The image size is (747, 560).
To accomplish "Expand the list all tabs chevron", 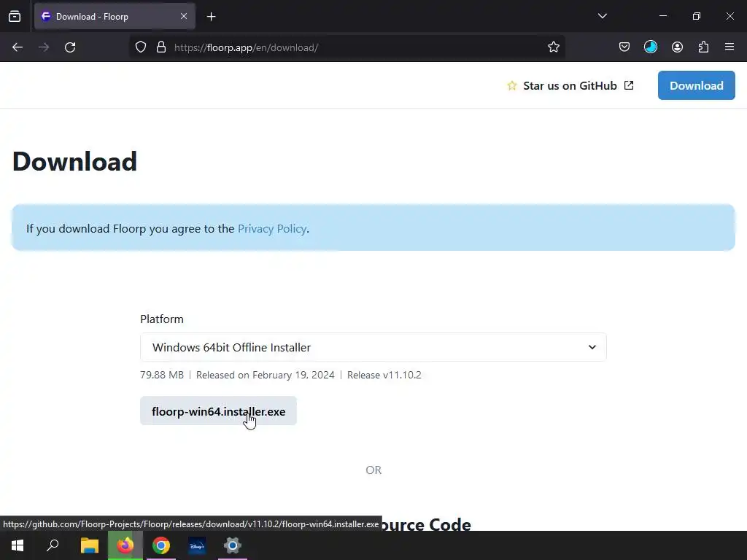I will click(x=602, y=16).
